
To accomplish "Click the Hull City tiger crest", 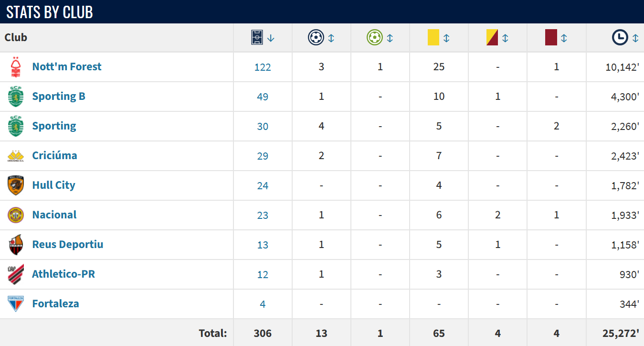I will [x=16, y=185].
